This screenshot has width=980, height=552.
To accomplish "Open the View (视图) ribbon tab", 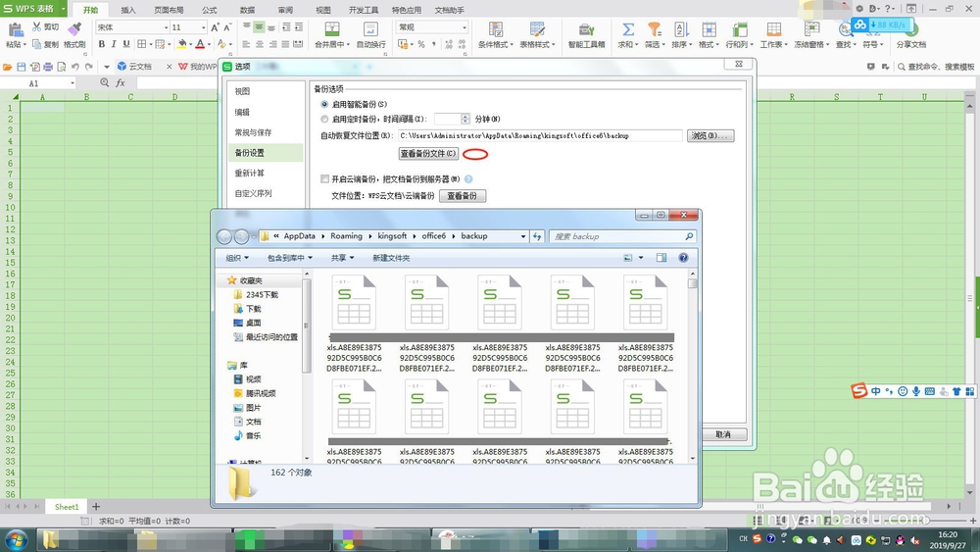I will coord(323,10).
